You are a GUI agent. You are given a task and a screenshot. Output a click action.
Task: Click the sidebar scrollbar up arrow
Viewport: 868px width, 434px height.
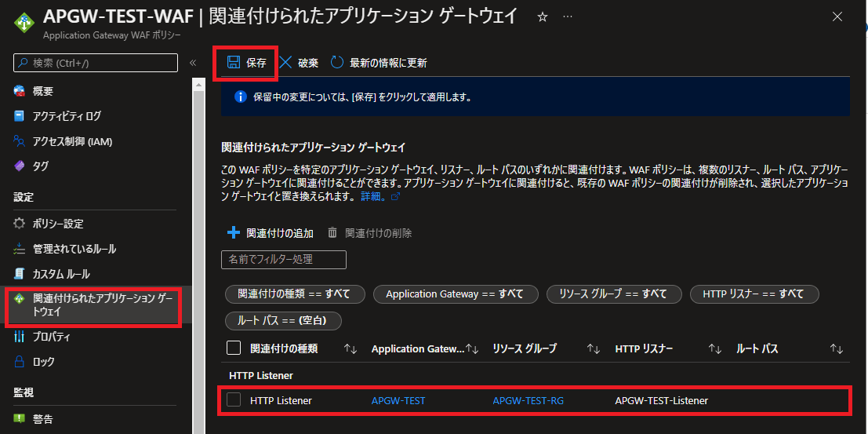(198, 83)
